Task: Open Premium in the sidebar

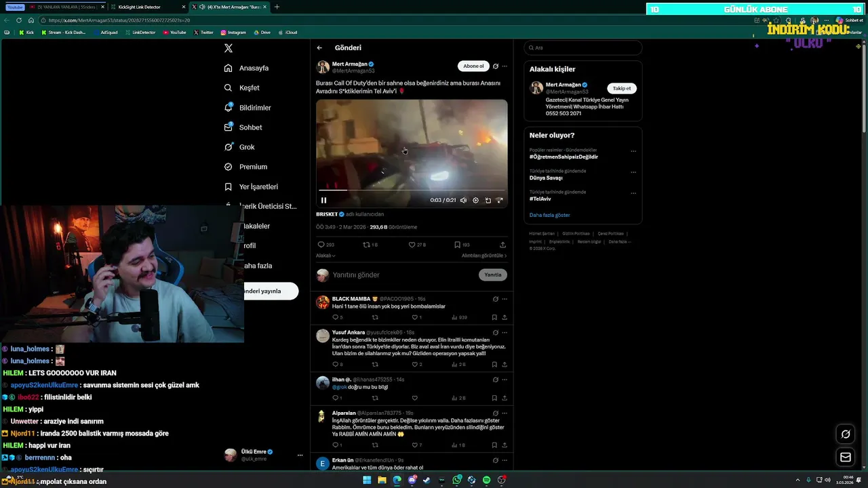Action: click(245, 167)
